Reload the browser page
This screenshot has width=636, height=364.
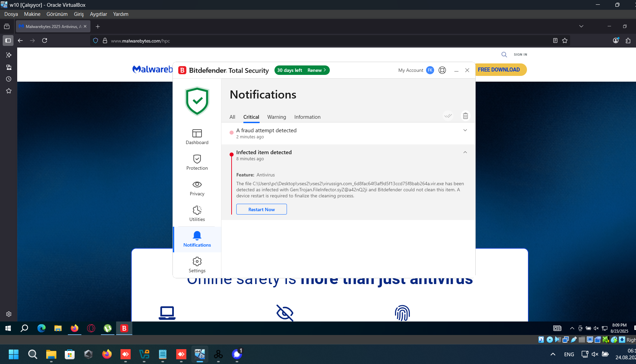45,40
